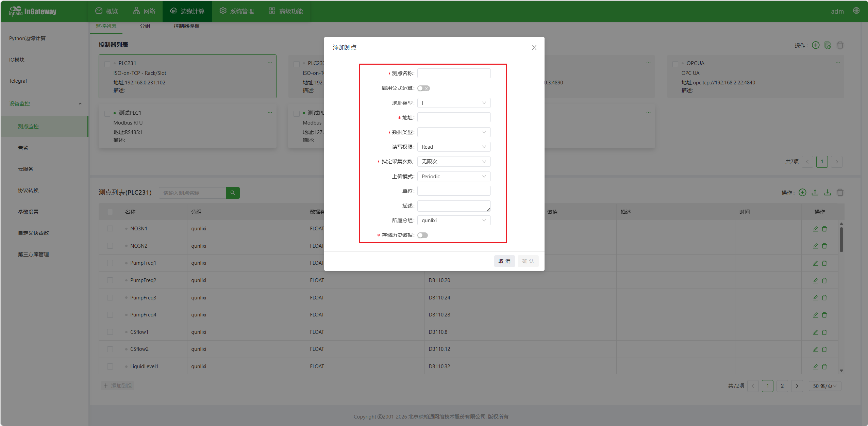Click the trash icon in 测点列表 operations
Image resolution: width=868 pixels, height=426 pixels.
click(840, 193)
